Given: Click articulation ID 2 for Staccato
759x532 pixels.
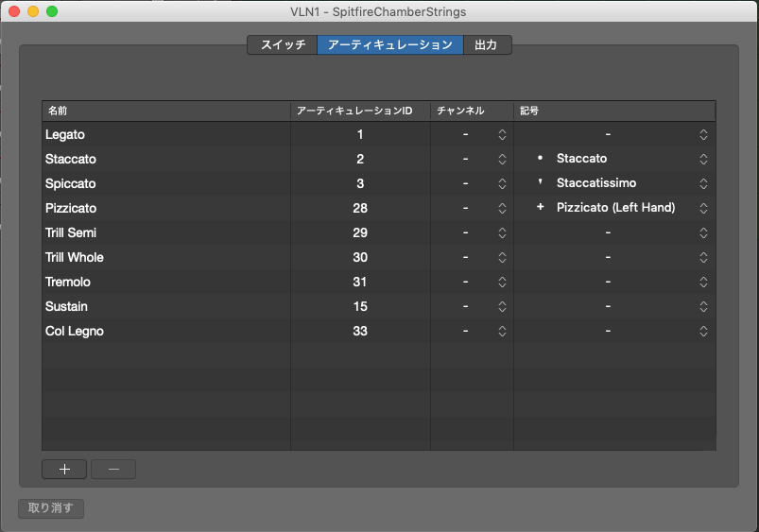Looking at the screenshot, I should click(360, 160).
